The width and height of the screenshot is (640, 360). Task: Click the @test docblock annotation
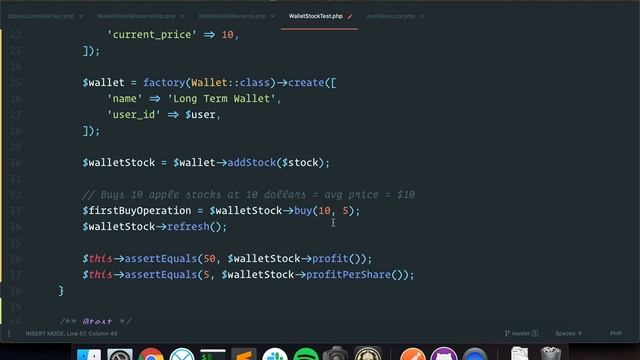97,322
